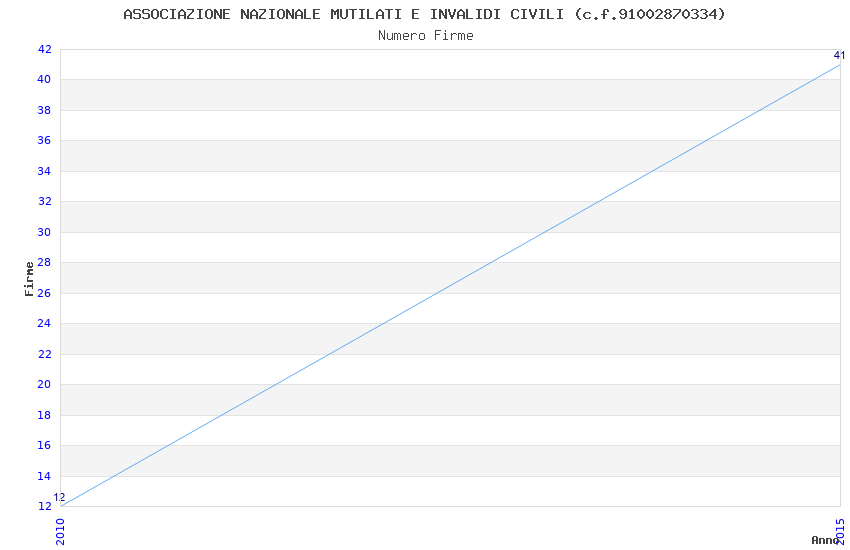Click y-axis value 36
This screenshot has width=850, height=550.
click(44, 140)
